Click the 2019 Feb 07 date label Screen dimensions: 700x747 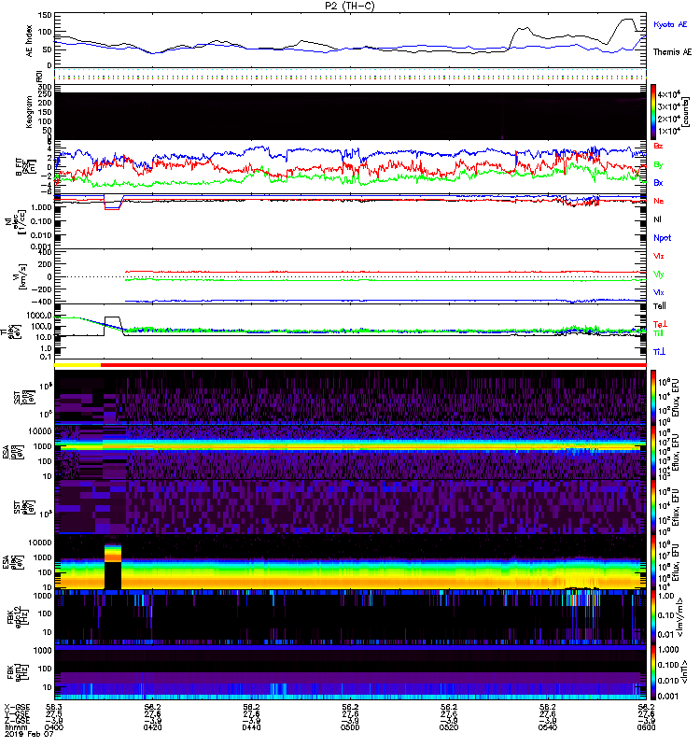point(29,734)
